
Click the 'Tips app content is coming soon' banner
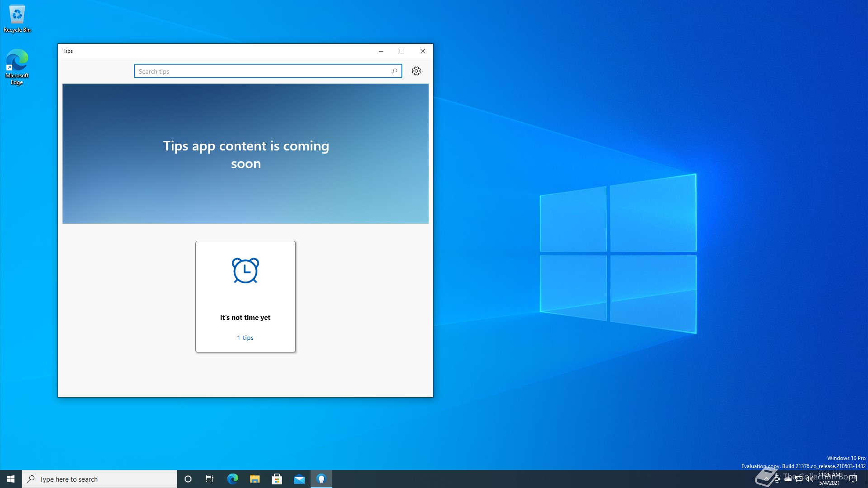[x=245, y=154]
